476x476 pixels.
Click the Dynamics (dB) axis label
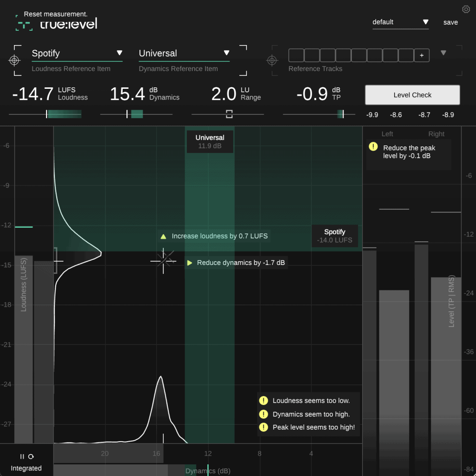[x=208, y=471]
